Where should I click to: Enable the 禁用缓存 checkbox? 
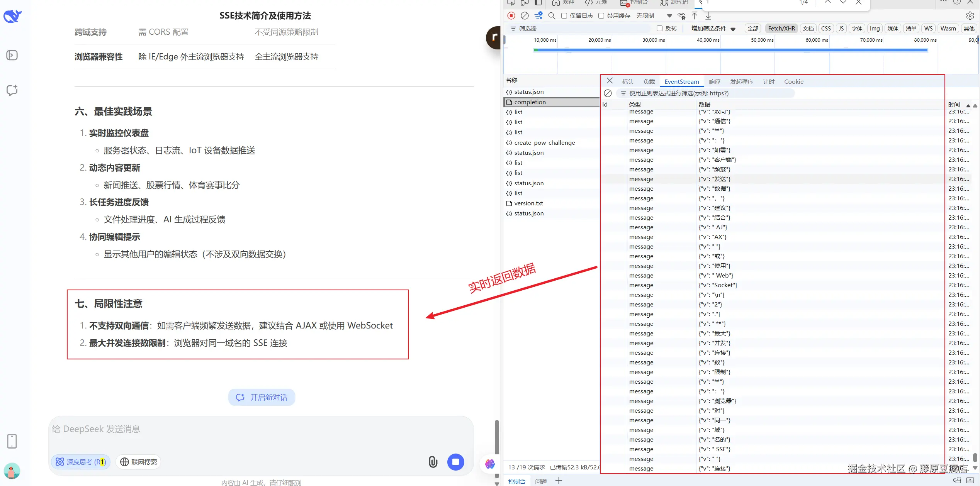click(x=601, y=16)
